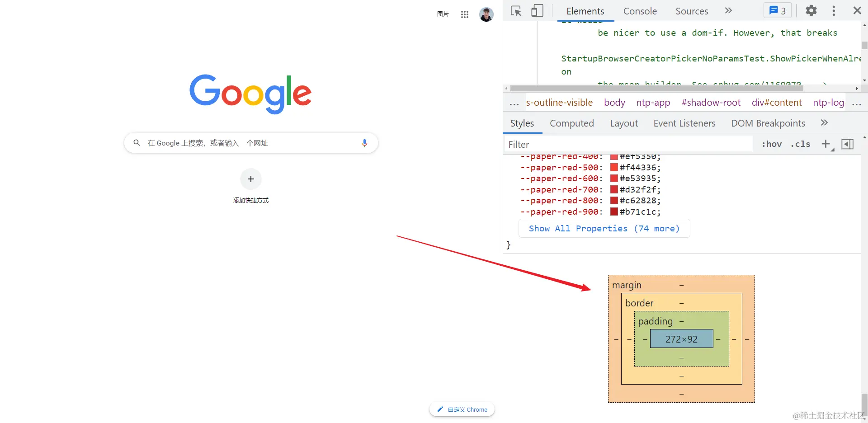868x423 pixels.
Task: Click the --paper-red-600 color swatch
Action: (614, 179)
